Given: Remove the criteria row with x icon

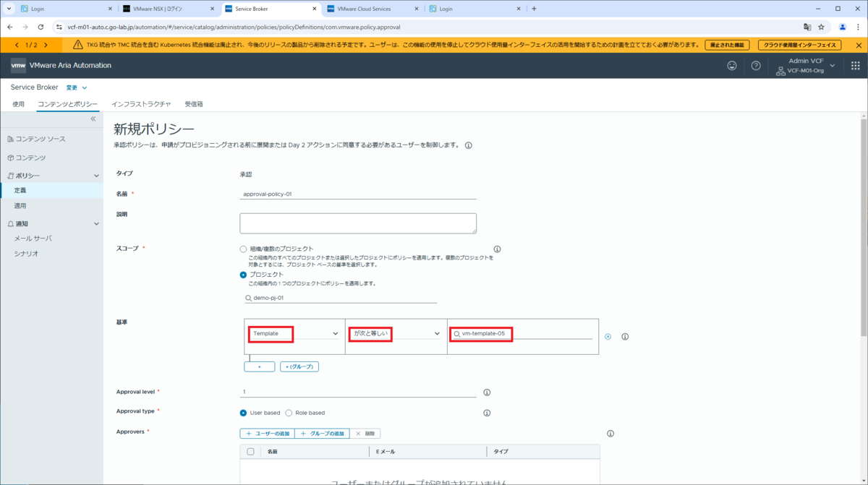Looking at the screenshot, I should click(x=608, y=337).
